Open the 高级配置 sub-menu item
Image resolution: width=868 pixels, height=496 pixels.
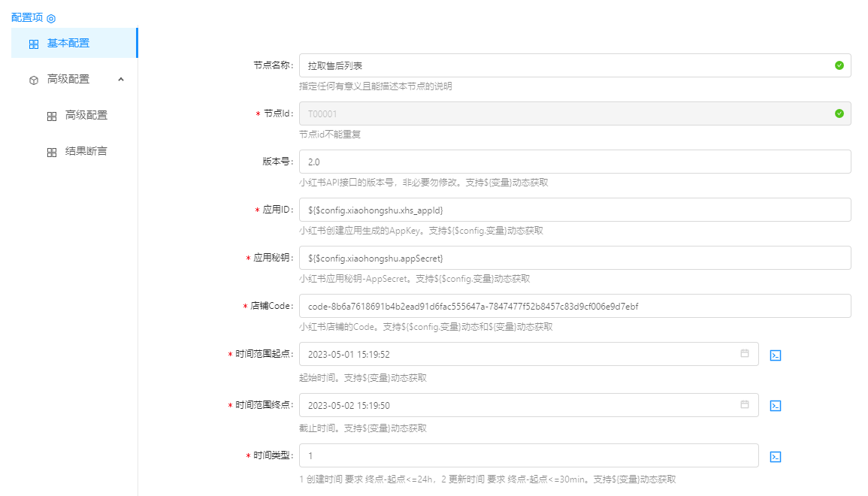pyautogui.click(x=86, y=116)
